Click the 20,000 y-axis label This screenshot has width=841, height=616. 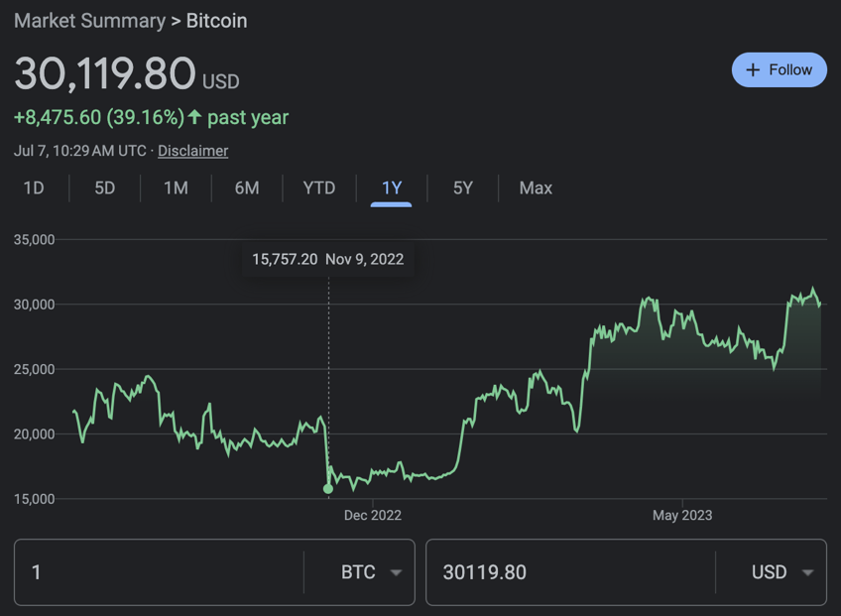pos(35,434)
